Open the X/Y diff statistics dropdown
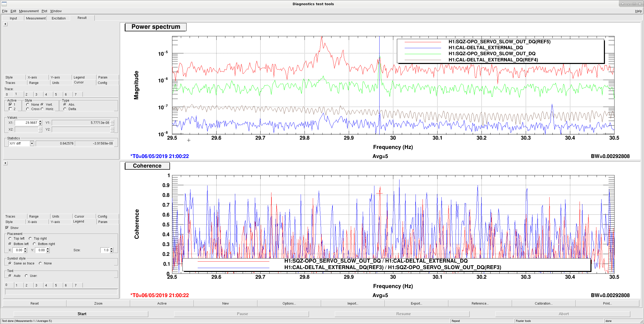The width and height of the screenshot is (644, 324). click(x=32, y=143)
